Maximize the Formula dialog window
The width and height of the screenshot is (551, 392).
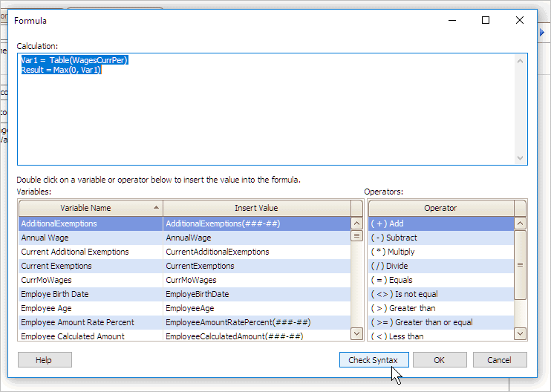click(486, 21)
